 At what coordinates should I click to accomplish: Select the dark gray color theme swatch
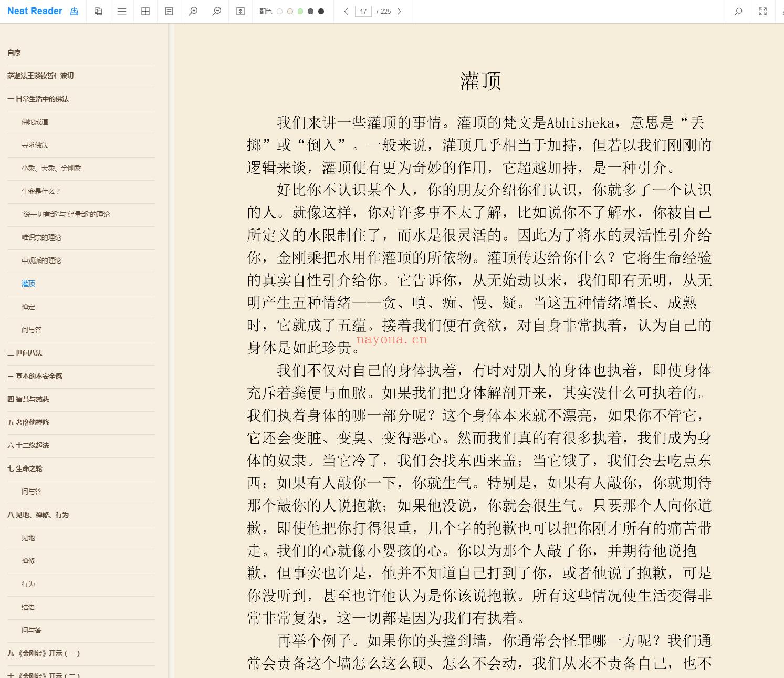[x=311, y=12]
